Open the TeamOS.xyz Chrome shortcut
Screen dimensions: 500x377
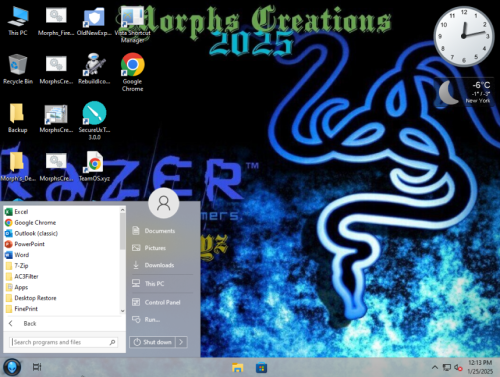(94, 166)
